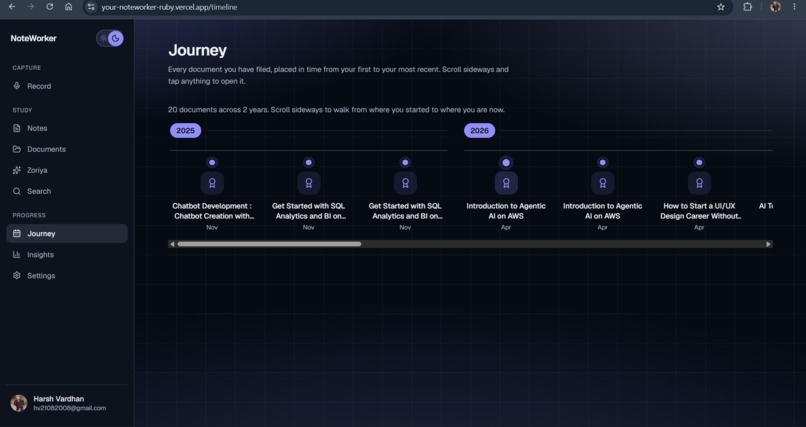Open the browser profile avatar in the browser toolbar
806x427 pixels.
coord(775,7)
